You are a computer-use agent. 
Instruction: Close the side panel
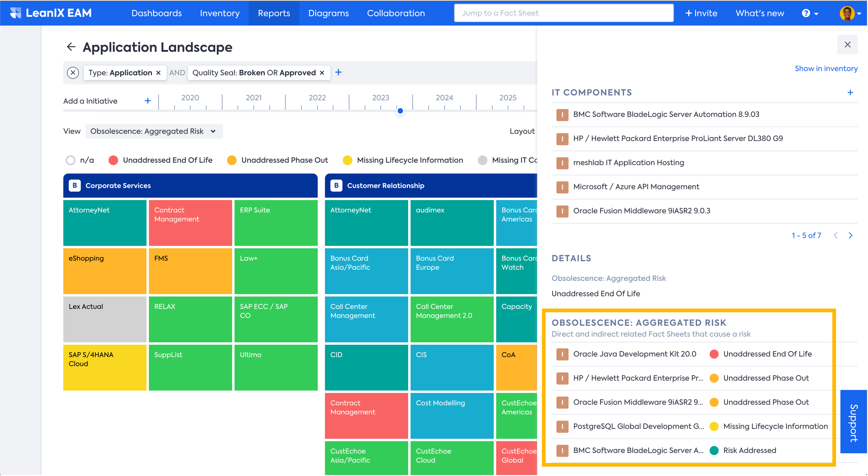coord(847,44)
